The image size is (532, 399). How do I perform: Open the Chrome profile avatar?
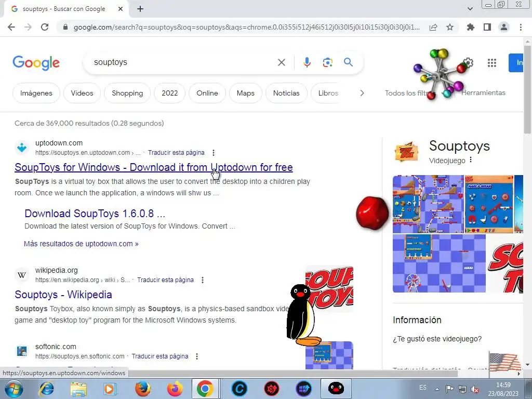coord(504,27)
